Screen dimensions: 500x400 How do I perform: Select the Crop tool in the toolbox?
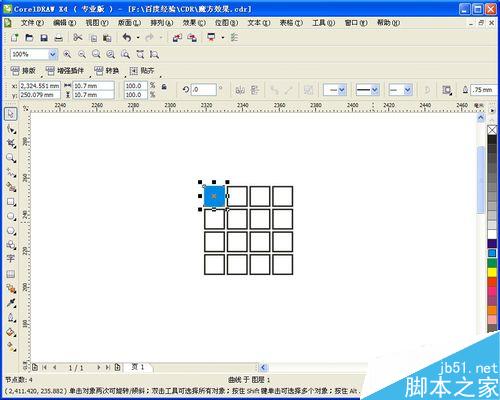[11, 143]
